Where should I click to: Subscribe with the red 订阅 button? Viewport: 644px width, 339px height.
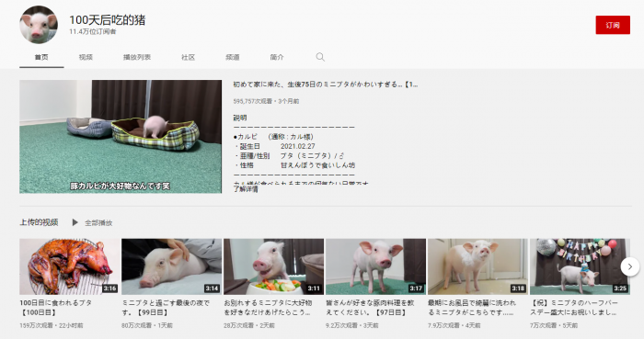[613, 25]
